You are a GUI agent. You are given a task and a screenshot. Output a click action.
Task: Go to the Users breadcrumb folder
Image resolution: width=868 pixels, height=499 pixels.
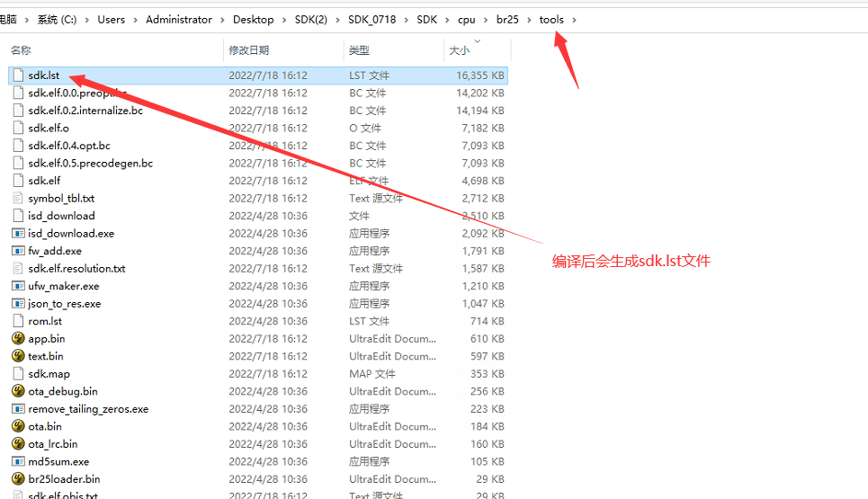112,20
